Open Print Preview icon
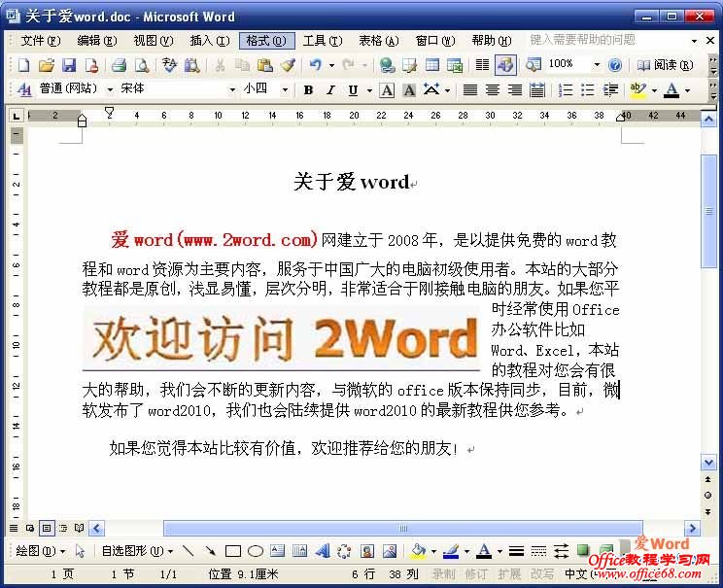This screenshot has height=588, width=723. (x=142, y=65)
